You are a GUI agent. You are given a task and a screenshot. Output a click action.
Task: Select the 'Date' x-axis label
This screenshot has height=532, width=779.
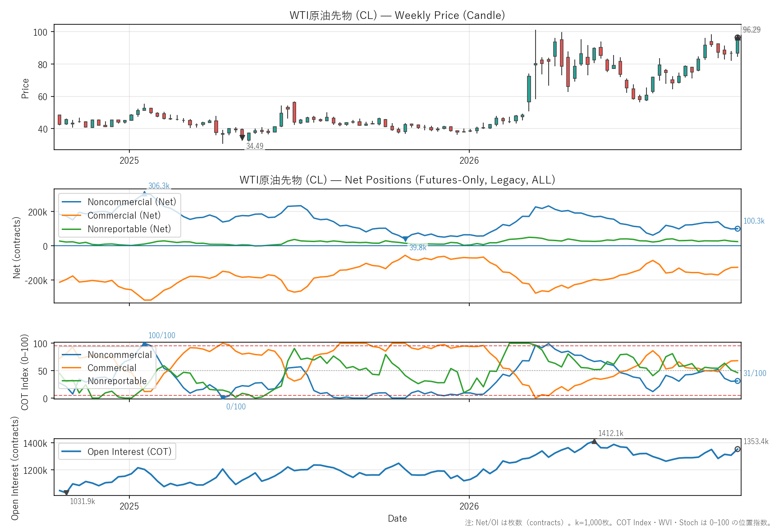pos(397,518)
